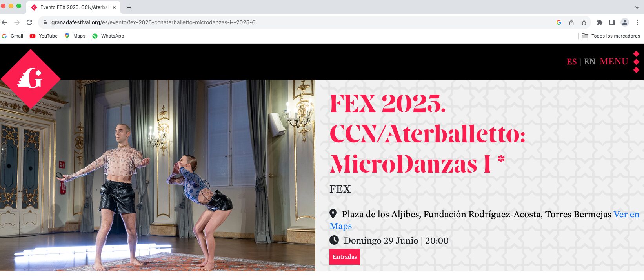
Task: Open Chrome three-dot options menu
Action: coord(637,22)
